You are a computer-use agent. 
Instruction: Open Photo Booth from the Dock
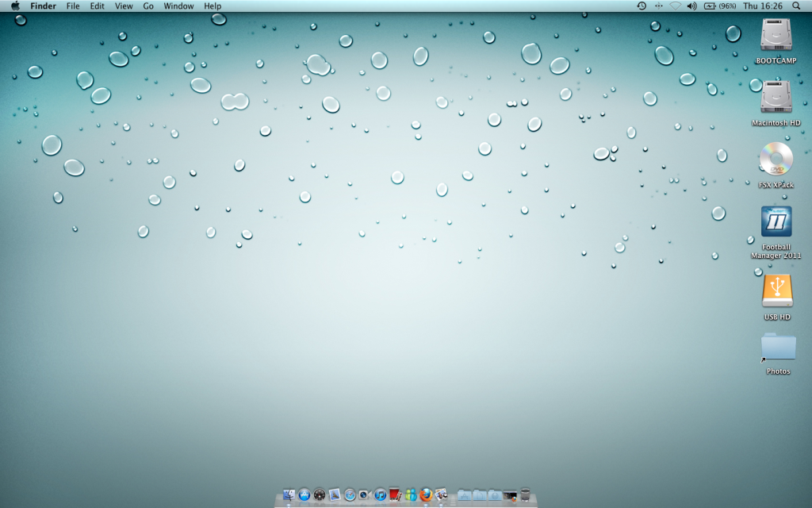coord(442,496)
